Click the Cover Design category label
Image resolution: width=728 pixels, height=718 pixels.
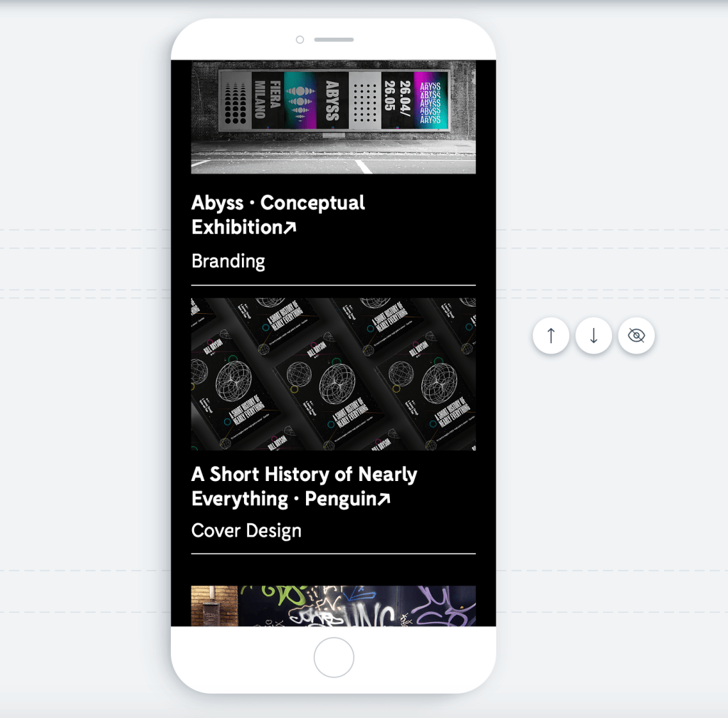pos(246,530)
